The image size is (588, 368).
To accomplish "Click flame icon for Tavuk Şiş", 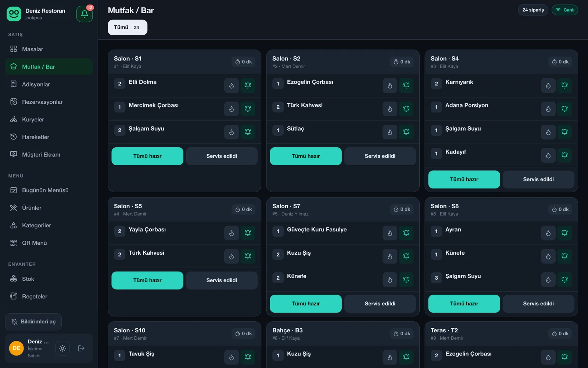I will coord(232,357).
